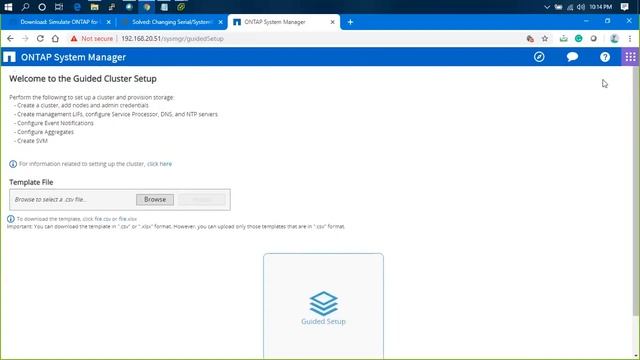
Task: Click the Guided Setup stacked layers tile
Action: pos(323,306)
